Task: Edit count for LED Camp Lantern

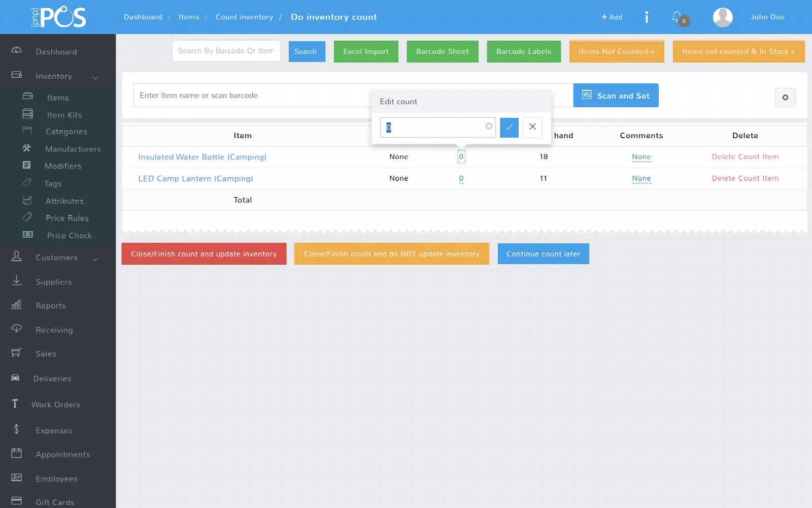Action: tap(461, 178)
